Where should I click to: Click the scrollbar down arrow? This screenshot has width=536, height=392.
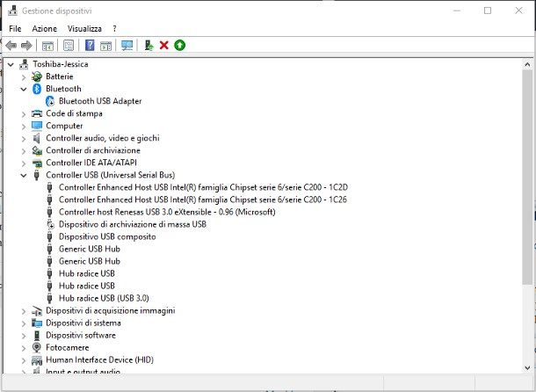(527, 367)
